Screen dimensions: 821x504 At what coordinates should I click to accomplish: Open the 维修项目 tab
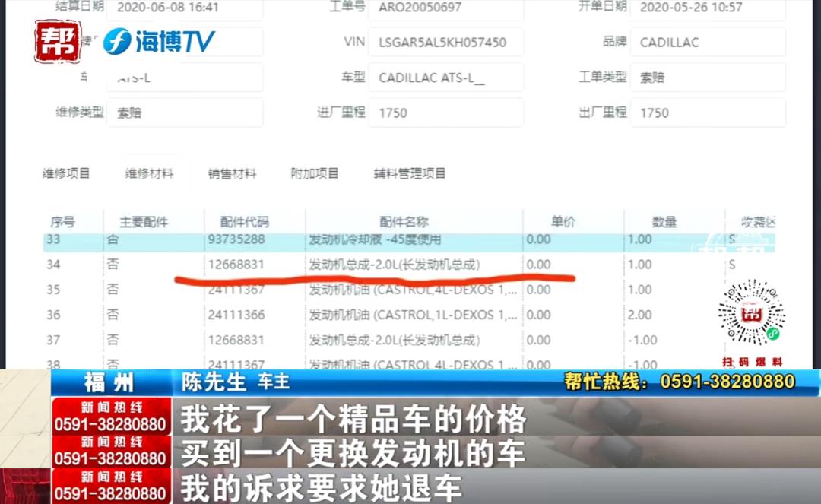[66, 173]
